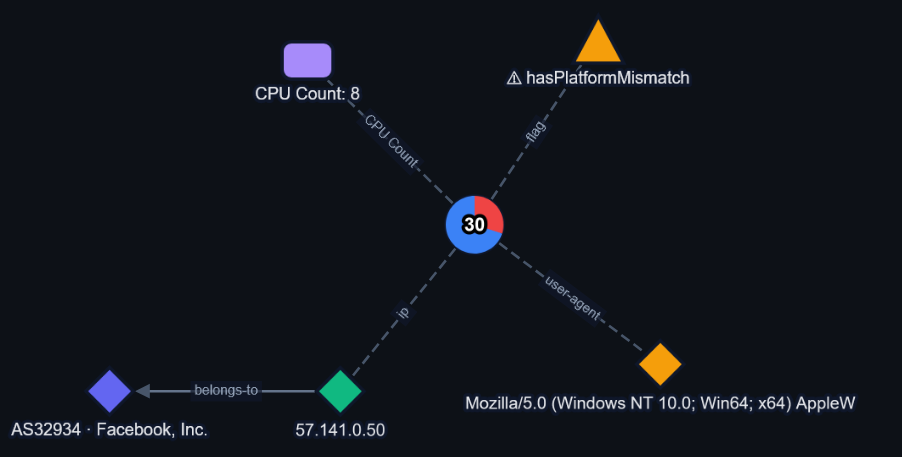This screenshot has height=457, width=902.
Task: Click the 'flag' edge label
Action: tap(534, 132)
